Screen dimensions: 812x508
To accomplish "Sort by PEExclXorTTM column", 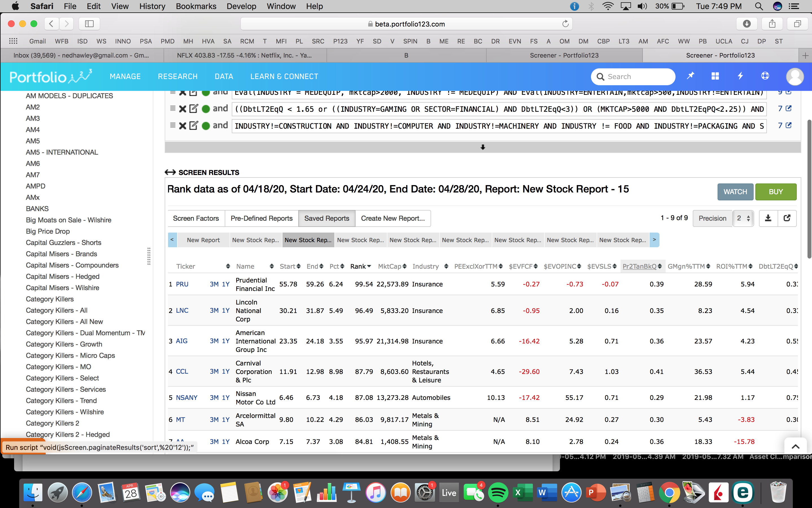I will click(478, 266).
